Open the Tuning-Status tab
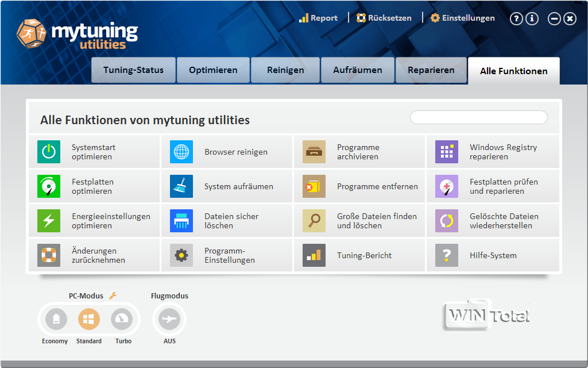The width and height of the screenshot is (588, 368). [x=133, y=70]
